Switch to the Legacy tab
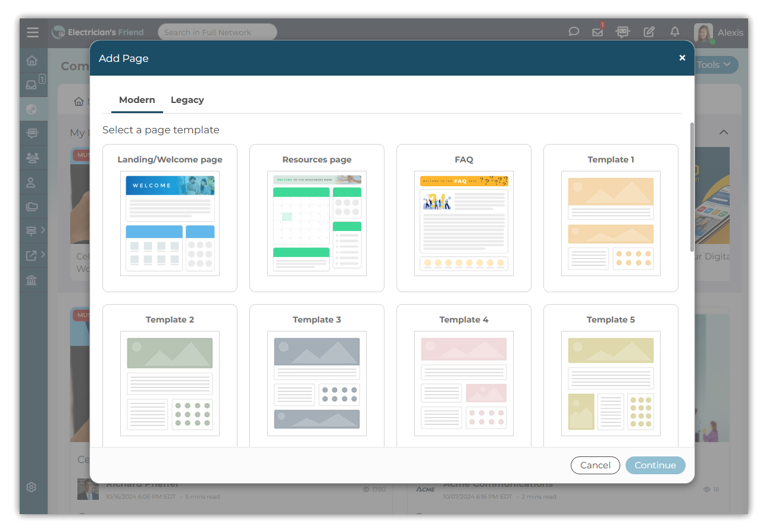The width and height of the screenshot is (766, 532). 187,100
